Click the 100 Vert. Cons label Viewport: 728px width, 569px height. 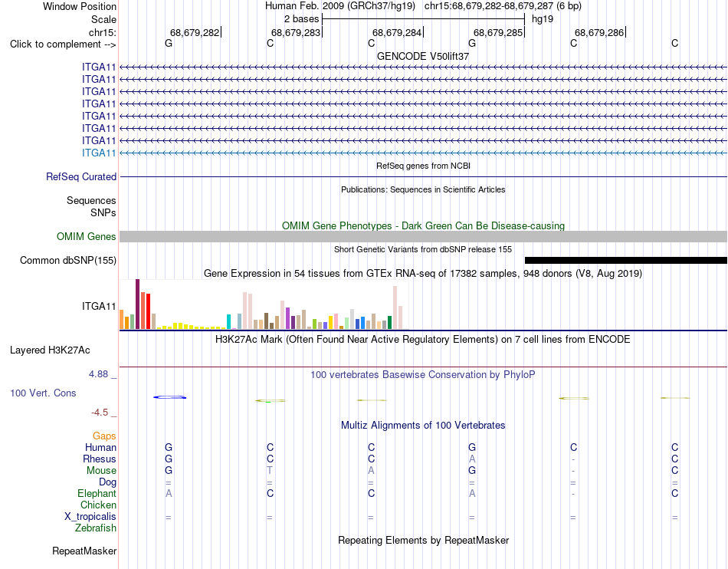click(43, 393)
